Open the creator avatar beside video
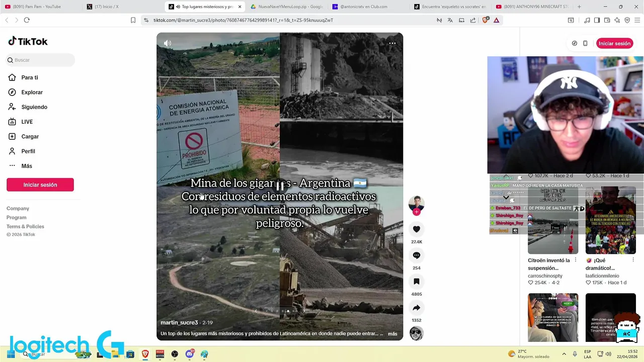 [417, 204]
